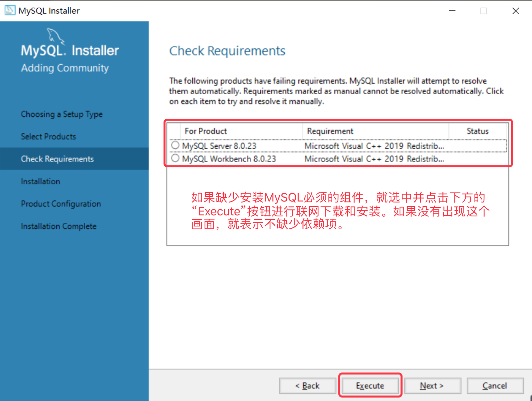The image size is (532, 401).
Task: Click the Execute button
Action: (x=370, y=386)
